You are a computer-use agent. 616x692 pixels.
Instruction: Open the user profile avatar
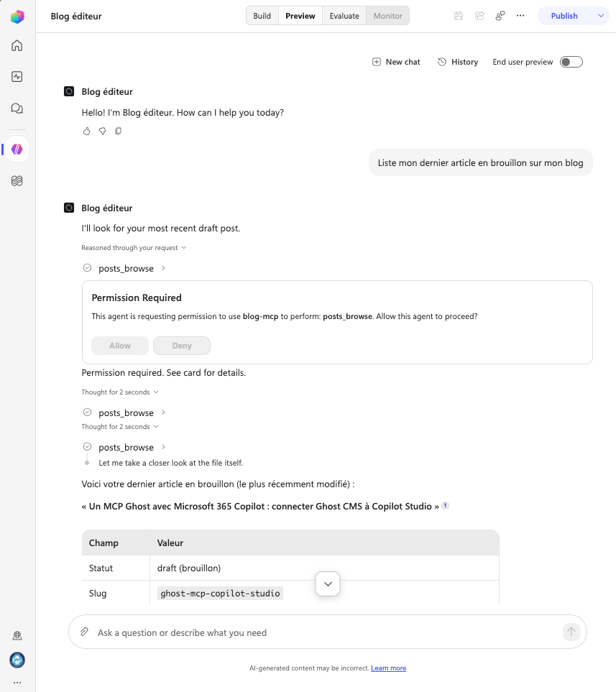(x=17, y=660)
